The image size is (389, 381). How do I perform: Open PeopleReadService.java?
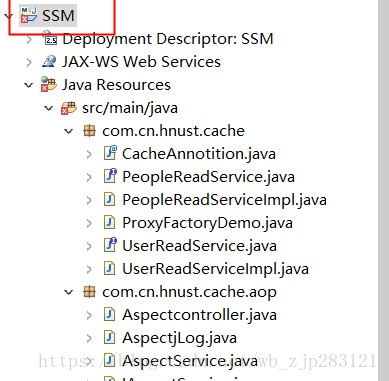[208, 177]
